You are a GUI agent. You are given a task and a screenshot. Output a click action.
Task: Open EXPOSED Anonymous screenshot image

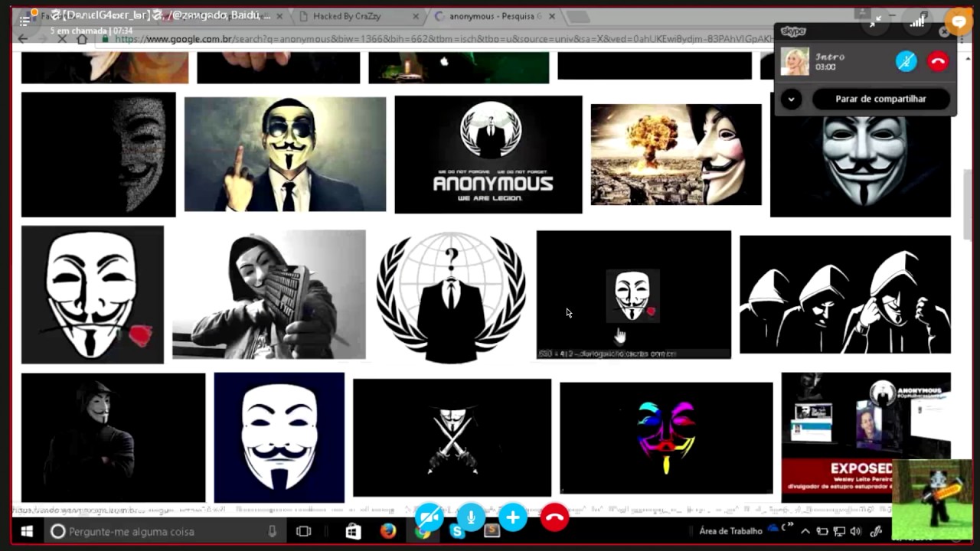[x=866, y=437]
